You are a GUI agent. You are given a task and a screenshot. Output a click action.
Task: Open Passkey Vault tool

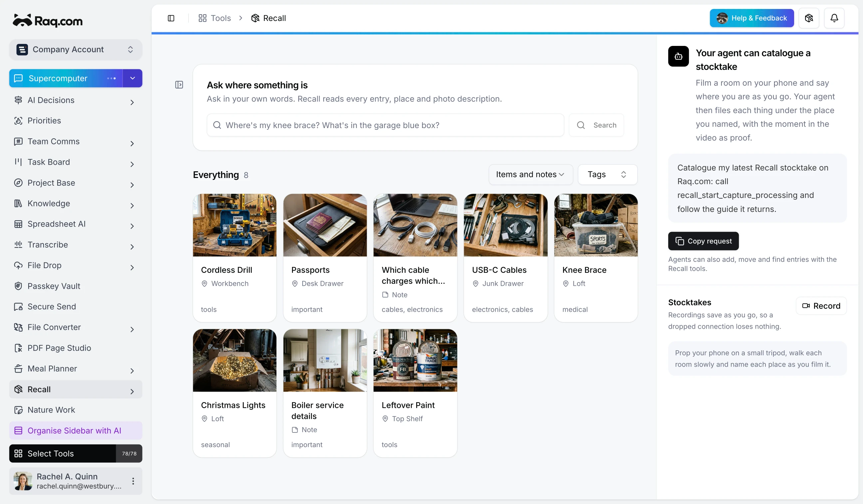[75, 286]
